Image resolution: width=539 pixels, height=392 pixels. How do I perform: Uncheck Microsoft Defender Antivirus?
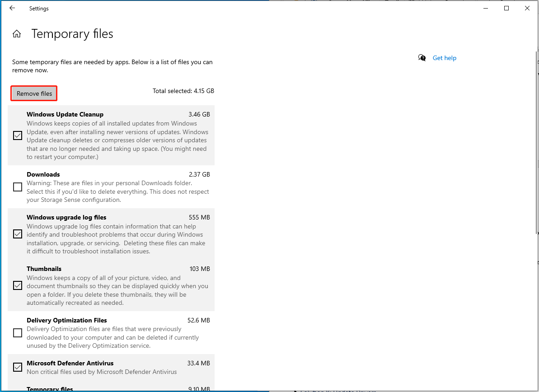17,367
